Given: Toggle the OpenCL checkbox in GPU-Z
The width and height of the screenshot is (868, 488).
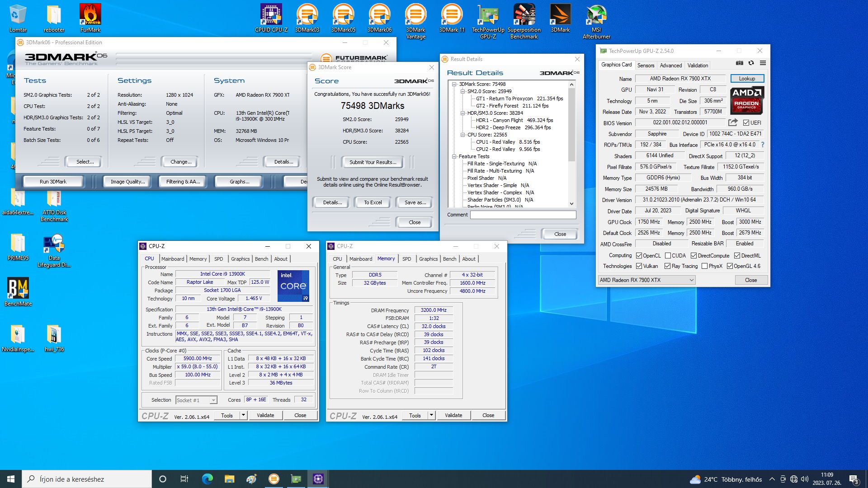Looking at the screenshot, I should pyautogui.click(x=639, y=256).
